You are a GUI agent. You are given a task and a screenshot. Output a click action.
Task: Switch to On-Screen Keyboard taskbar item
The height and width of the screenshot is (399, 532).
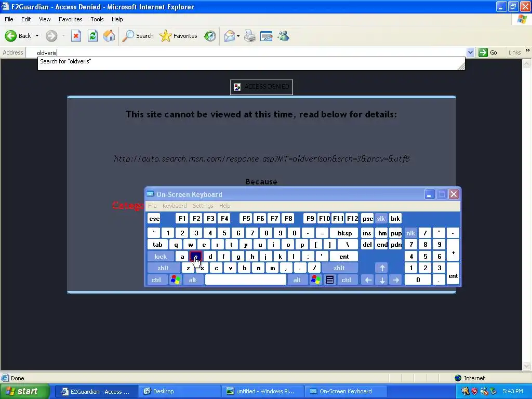point(345,392)
